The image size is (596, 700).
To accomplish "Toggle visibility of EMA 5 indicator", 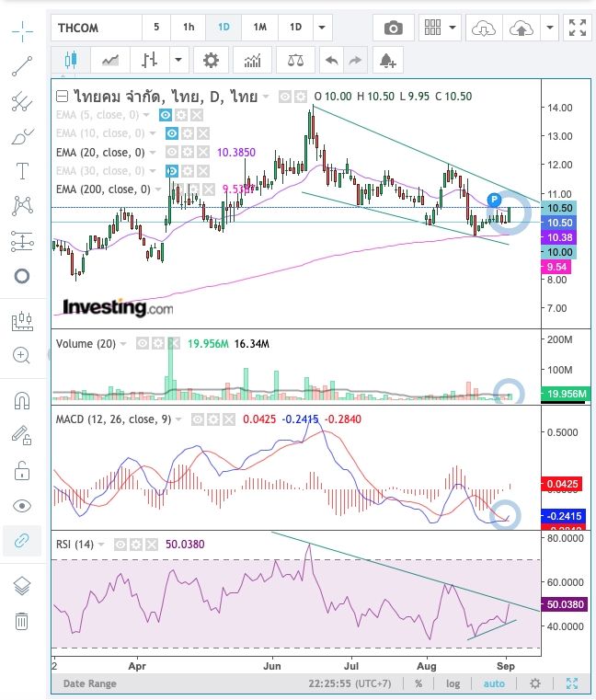I will (166, 115).
